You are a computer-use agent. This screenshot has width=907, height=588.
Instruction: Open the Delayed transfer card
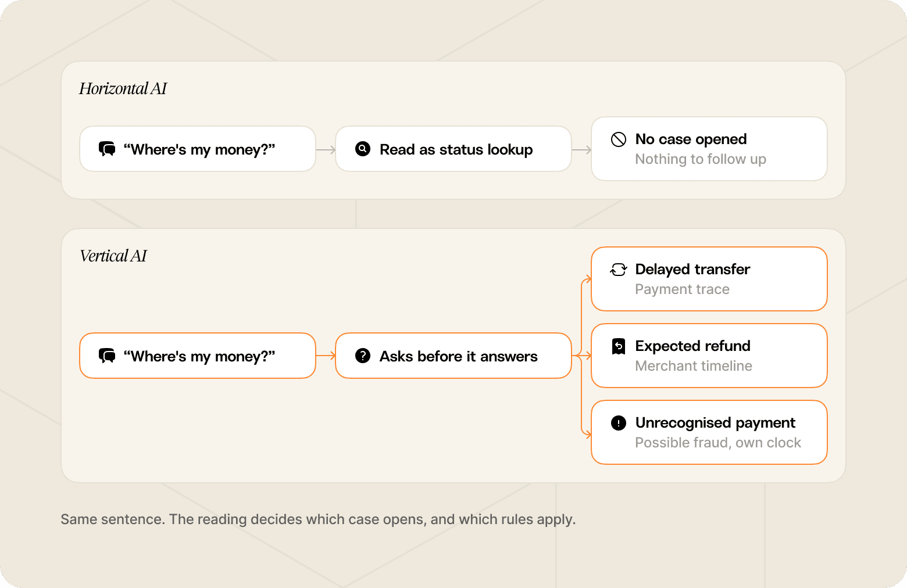click(709, 279)
